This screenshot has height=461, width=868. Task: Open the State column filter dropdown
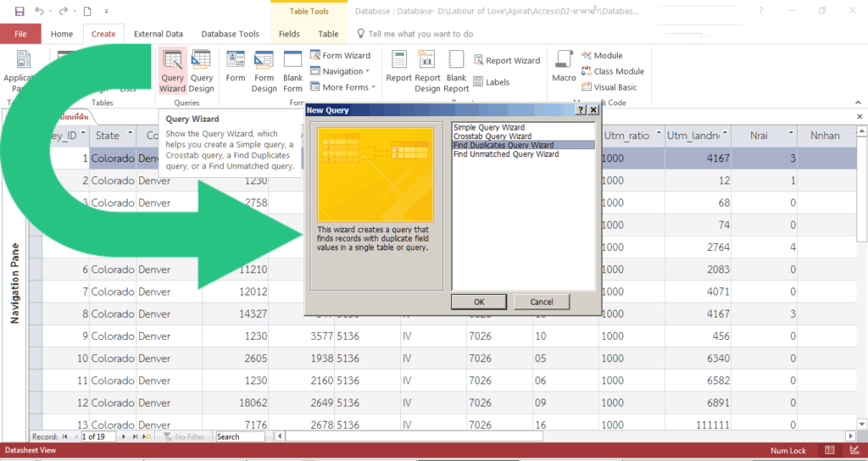131,135
